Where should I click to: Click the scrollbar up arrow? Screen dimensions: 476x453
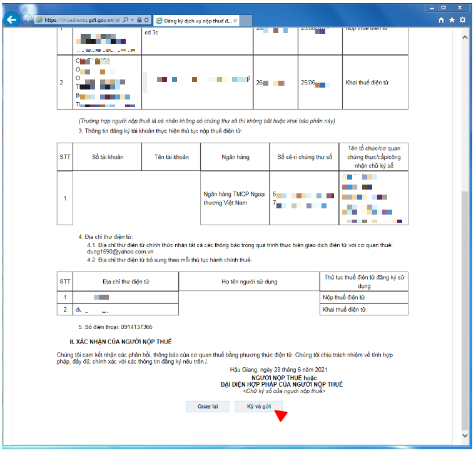tap(465, 38)
